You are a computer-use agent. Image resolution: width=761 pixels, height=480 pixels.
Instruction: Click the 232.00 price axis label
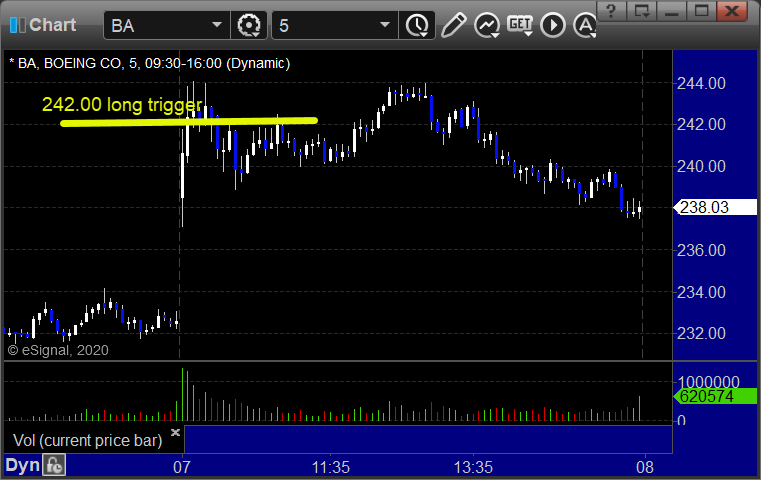[x=701, y=333]
